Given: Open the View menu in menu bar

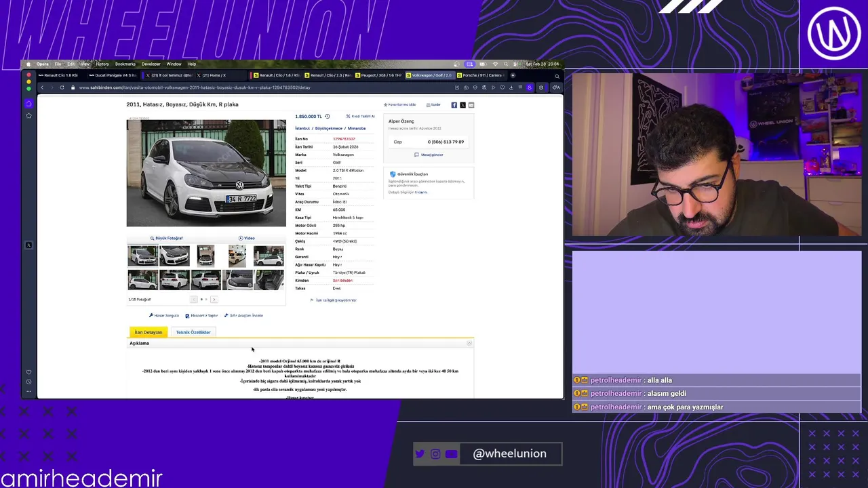Looking at the screenshot, I should (x=85, y=64).
